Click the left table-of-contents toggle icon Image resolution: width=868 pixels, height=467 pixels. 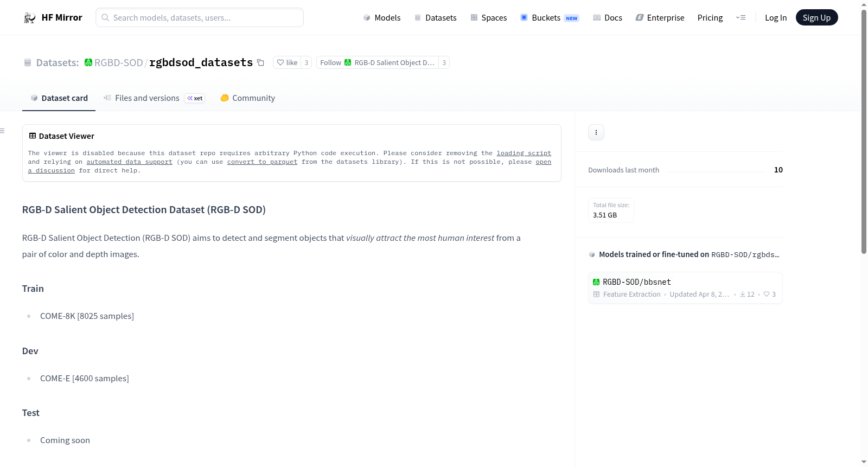coord(3,131)
